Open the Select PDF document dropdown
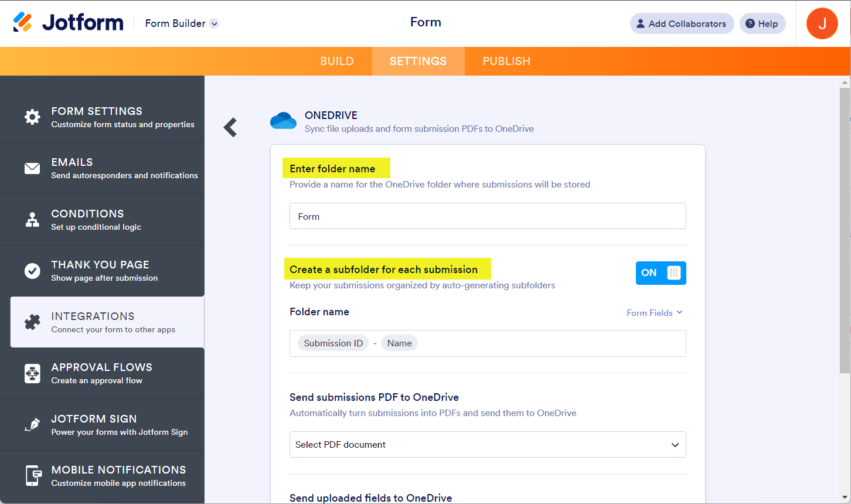Image resolution: width=851 pixels, height=504 pixels. coord(487,445)
